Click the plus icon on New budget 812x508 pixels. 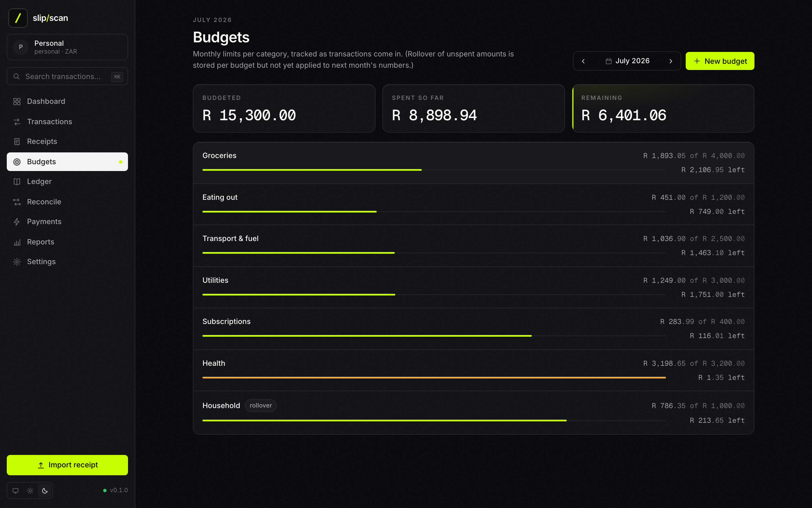coord(697,61)
